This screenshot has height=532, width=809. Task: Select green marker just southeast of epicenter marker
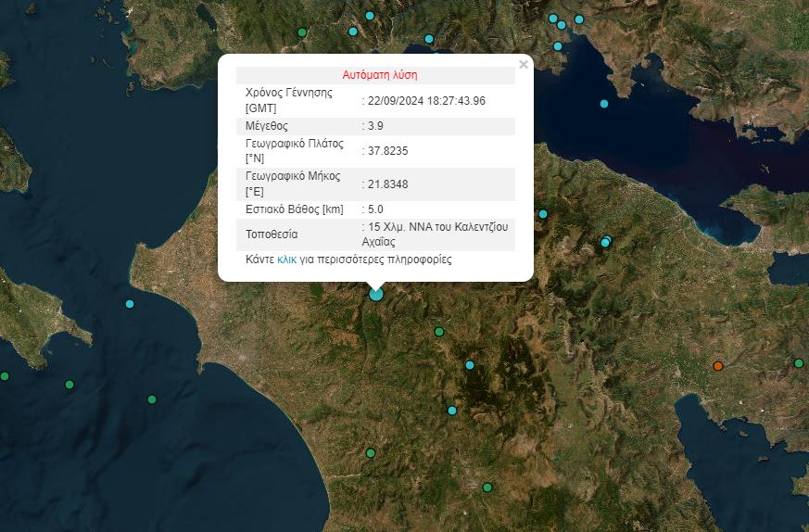click(439, 332)
